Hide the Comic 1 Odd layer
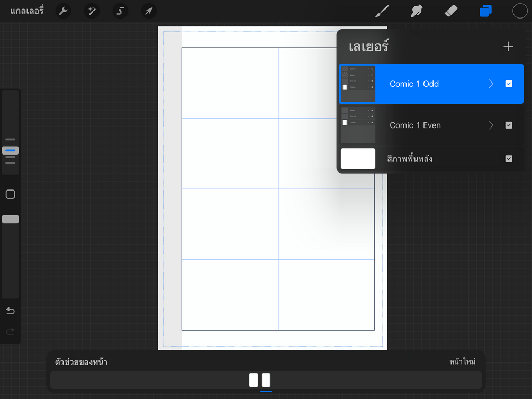Viewport: 532px width, 399px height. coord(509,84)
